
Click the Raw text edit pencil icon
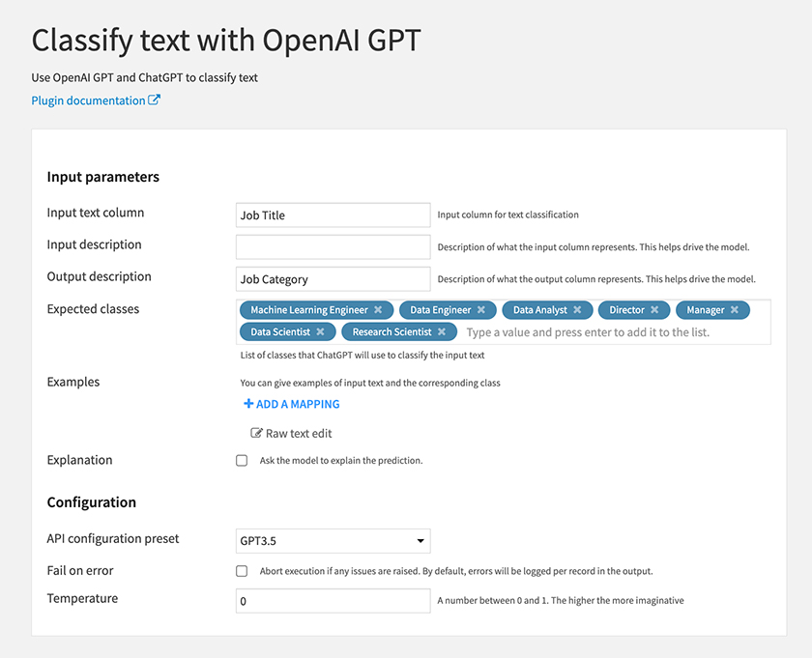[256, 433]
